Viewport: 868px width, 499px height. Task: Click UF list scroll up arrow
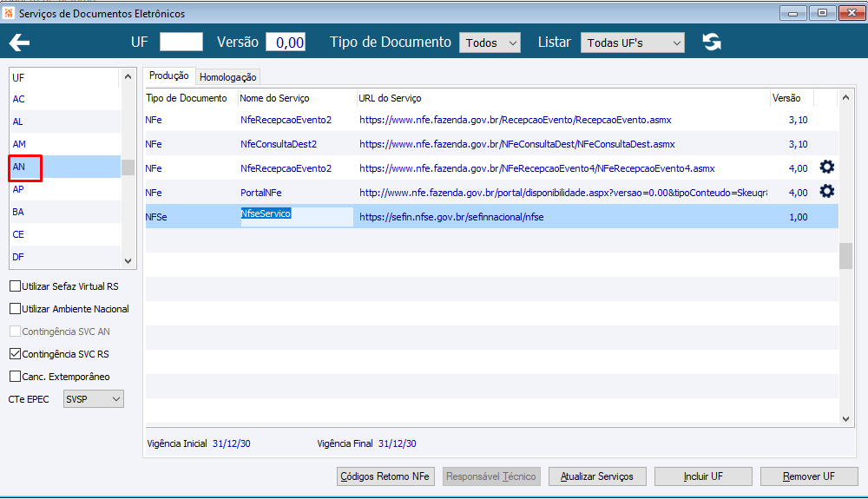(x=128, y=76)
